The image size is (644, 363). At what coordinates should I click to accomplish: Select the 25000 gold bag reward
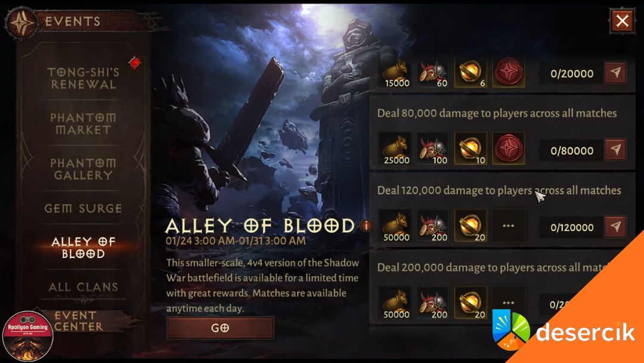(x=396, y=149)
